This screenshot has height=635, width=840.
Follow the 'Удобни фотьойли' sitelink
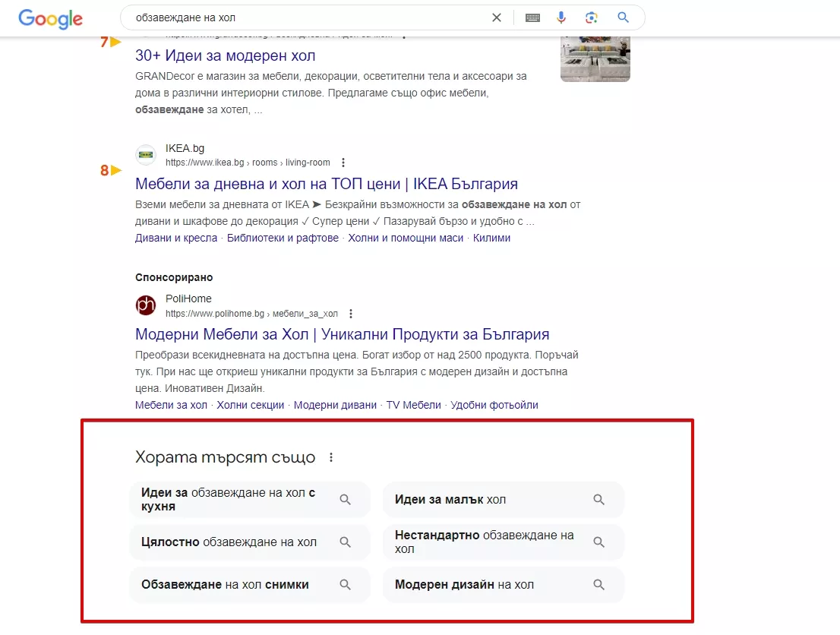494,405
